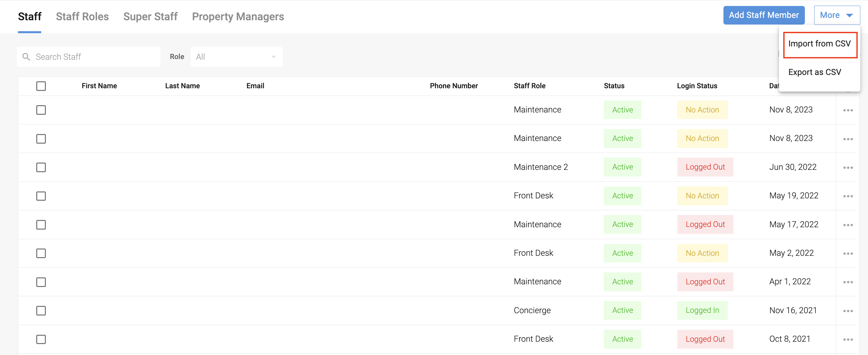868x355 pixels.
Task: Open three-dot menu for May 19, 2022 row
Action: point(848,196)
